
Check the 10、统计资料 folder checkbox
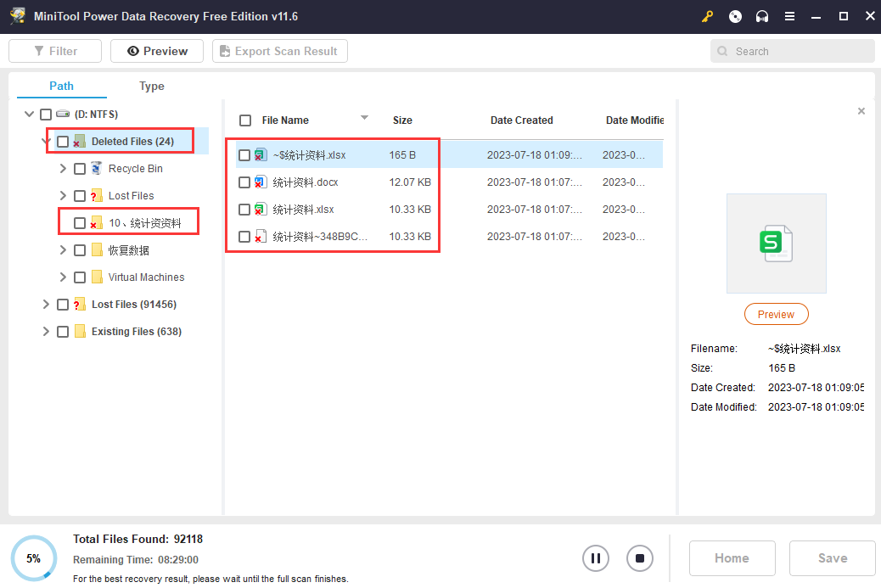pos(80,223)
